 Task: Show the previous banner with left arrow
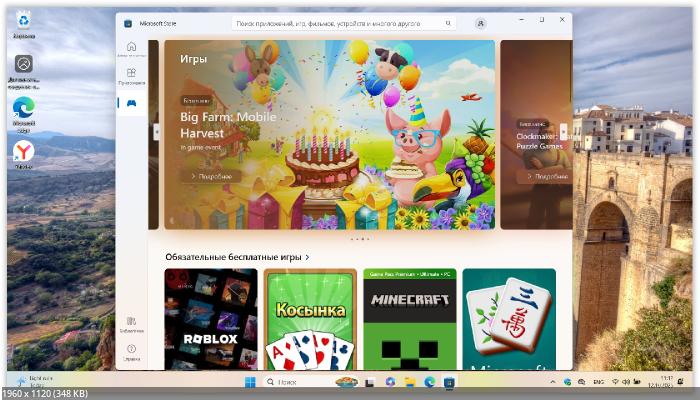click(x=156, y=131)
